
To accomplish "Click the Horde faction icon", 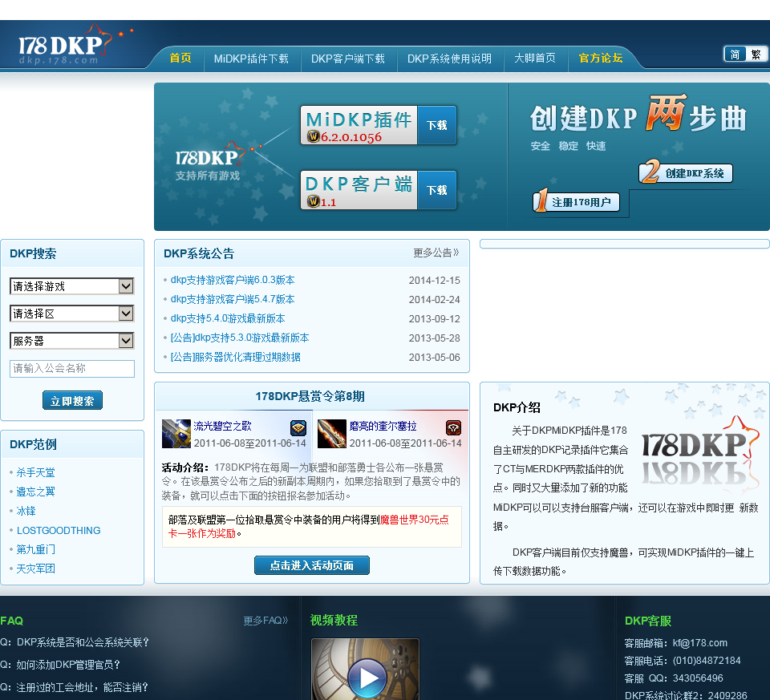I will pyautogui.click(x=453, y=428).
